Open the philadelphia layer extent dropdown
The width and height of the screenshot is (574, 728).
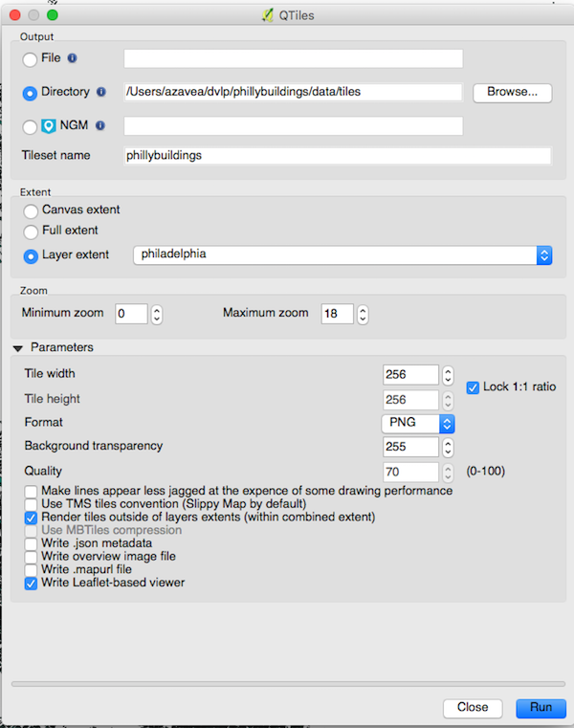(x=342, y=255)
